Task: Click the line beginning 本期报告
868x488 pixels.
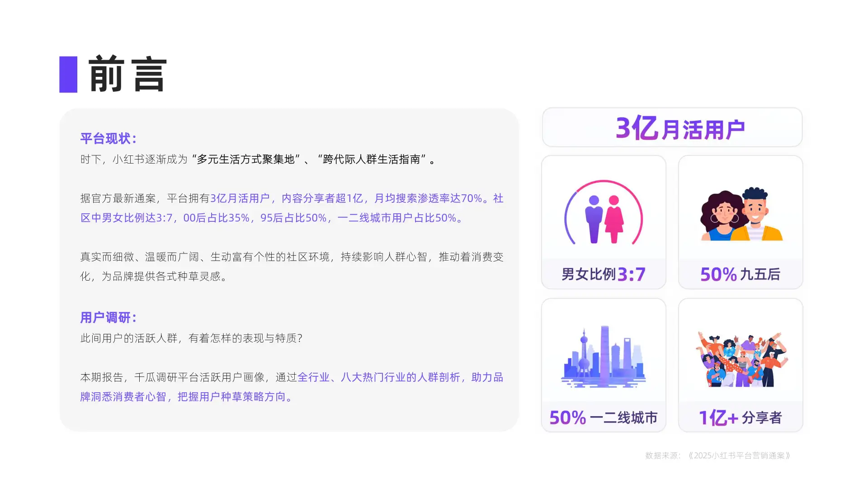Action: tap(292, 377)
